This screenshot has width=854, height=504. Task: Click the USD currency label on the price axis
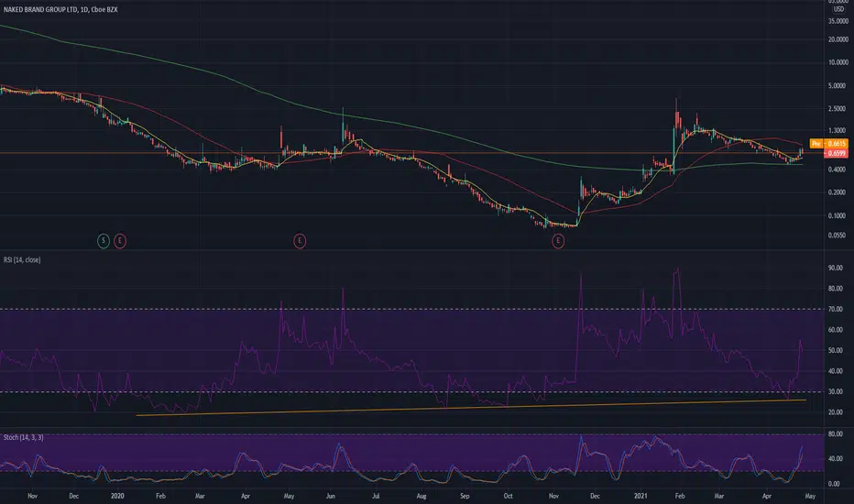pos(838,9)
